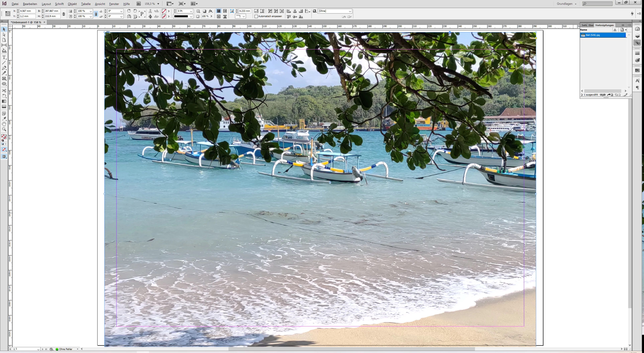Expand the Grundlagen workspace dropdown
This screenshot has width=644, height=353.
pos(567,4)
